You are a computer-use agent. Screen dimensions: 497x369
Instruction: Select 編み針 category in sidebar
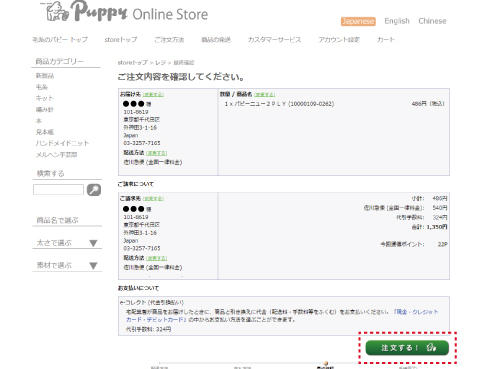coord(44,109)
